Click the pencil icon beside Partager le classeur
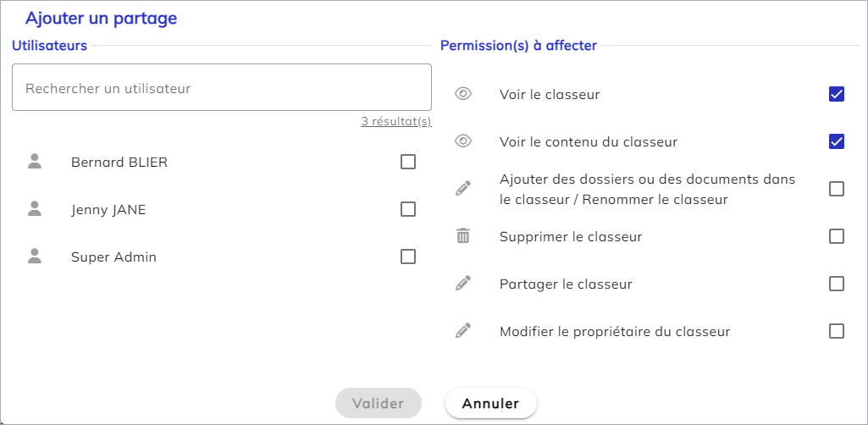Image resolution: width=868 pixels, height=425 pixels. pyautogui.click(x=462, y=284)
